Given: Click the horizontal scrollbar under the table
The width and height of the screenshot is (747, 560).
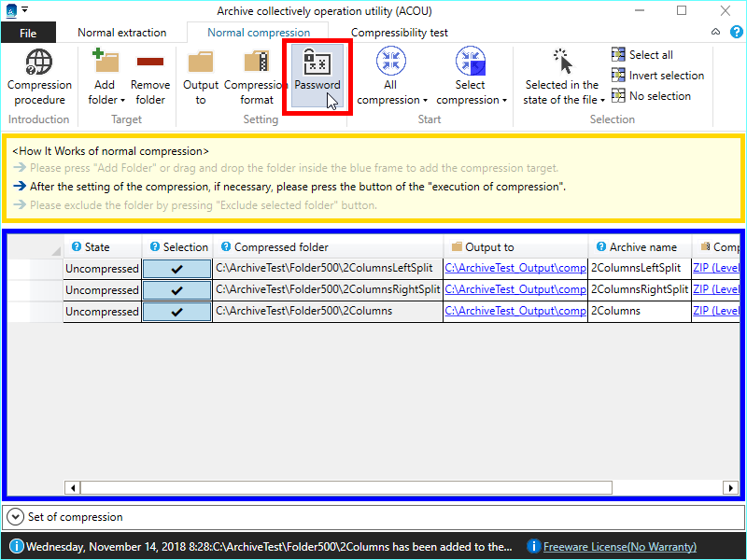Looking at the screenshot, I should pyautogui.click(x=345, y=487).
